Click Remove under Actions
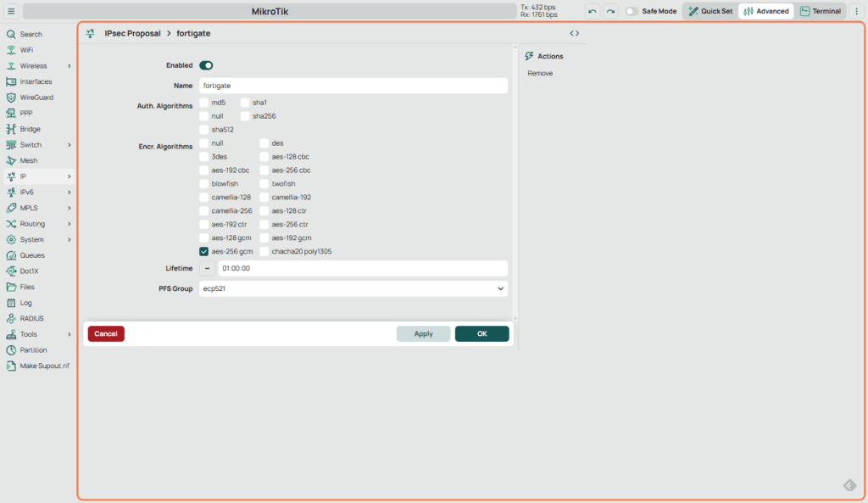The width and height of the screenshot is (868, 503). point(540,73)
